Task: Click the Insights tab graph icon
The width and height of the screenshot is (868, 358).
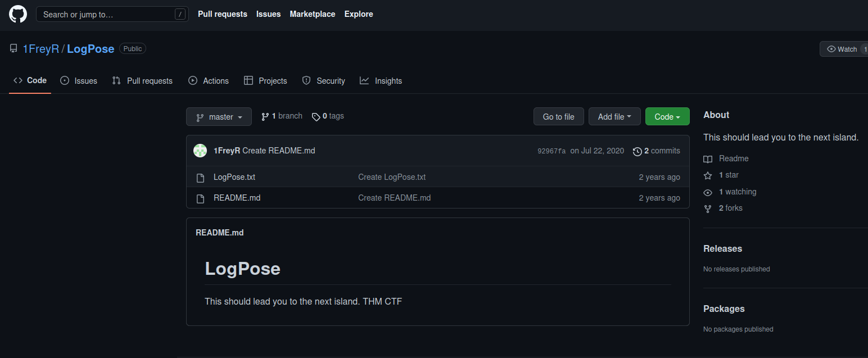Action: coord(364,80)
